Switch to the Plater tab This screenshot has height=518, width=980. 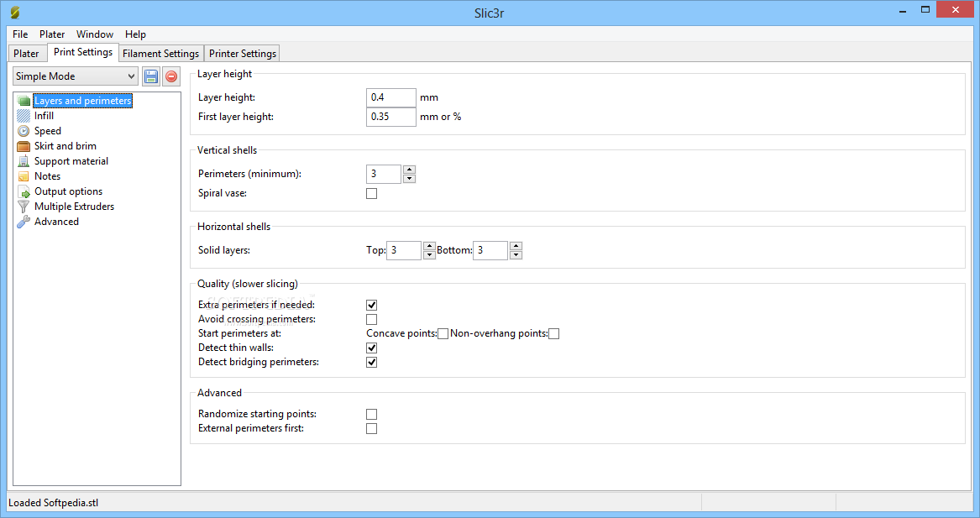point(26,54)
